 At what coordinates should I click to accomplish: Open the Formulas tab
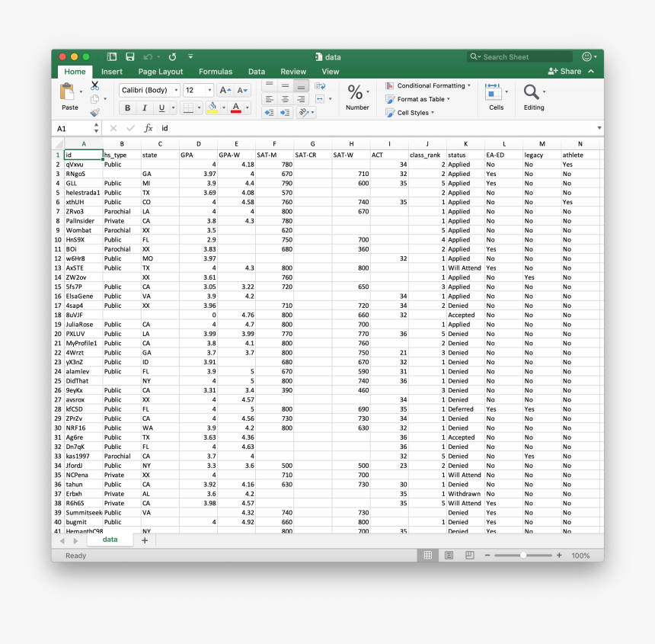(x=216, y=72)
